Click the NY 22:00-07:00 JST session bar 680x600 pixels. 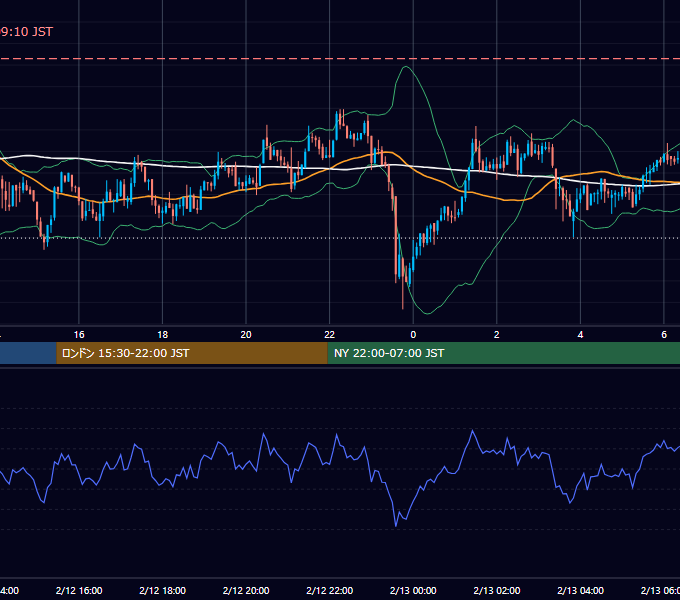(503, 353)
